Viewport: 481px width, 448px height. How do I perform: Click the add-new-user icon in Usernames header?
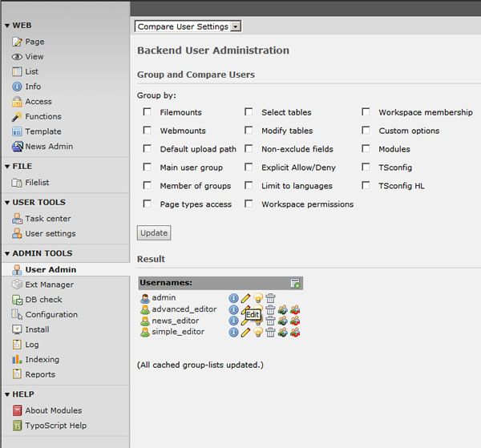pyautogui.click(x=295, y=283)
